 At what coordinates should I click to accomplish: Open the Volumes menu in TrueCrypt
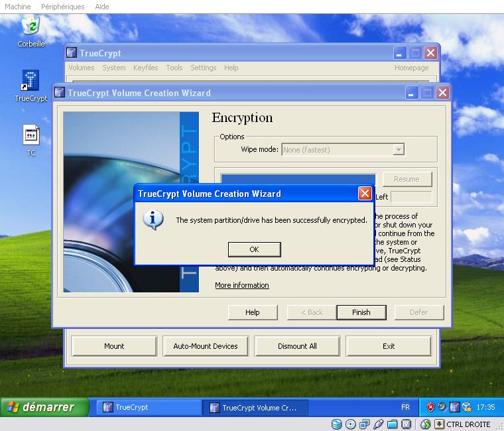tap(82, 68)
